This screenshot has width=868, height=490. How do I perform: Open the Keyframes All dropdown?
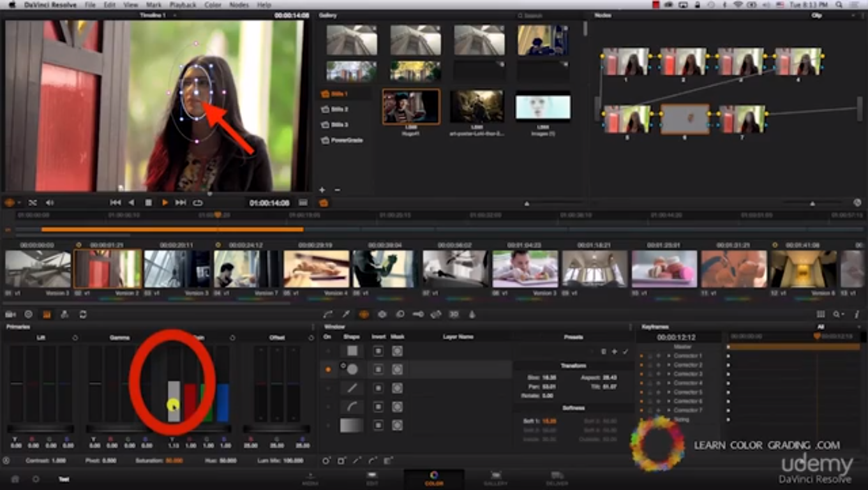tap(821, 327)
